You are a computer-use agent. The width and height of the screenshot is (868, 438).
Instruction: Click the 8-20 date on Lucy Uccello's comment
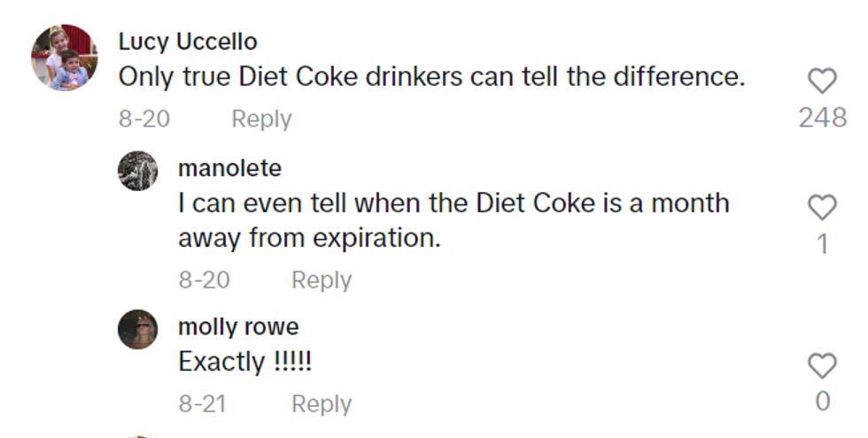pos(144,119)
